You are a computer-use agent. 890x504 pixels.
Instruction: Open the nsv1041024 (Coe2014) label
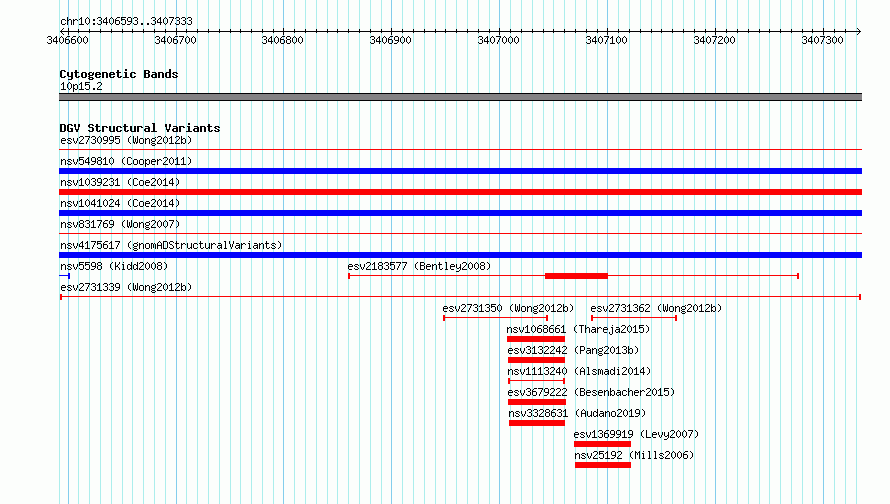click(x=120, y=203)
